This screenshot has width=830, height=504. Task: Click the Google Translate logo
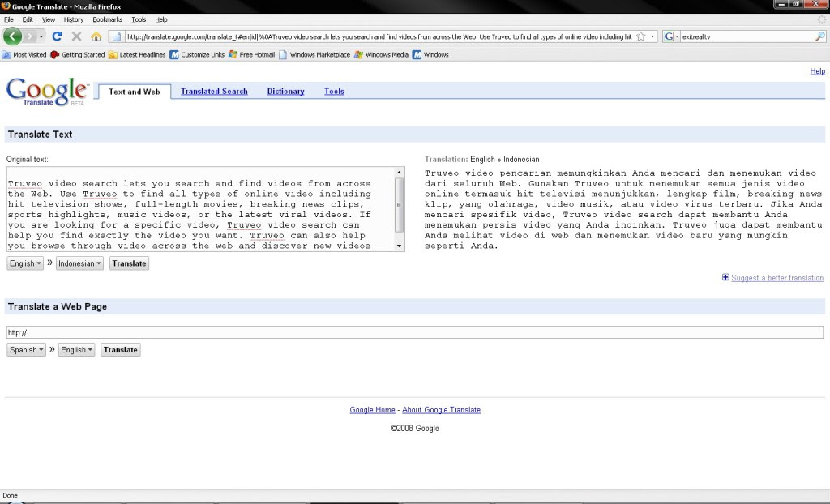click(47, 92)
